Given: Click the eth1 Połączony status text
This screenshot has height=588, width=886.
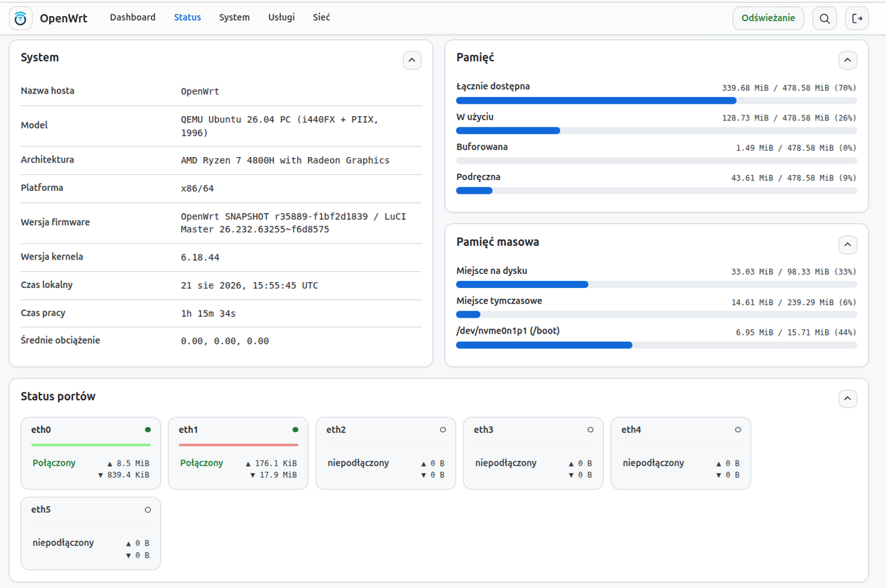Looking at the screenshot, I should [x=201, y=463].
